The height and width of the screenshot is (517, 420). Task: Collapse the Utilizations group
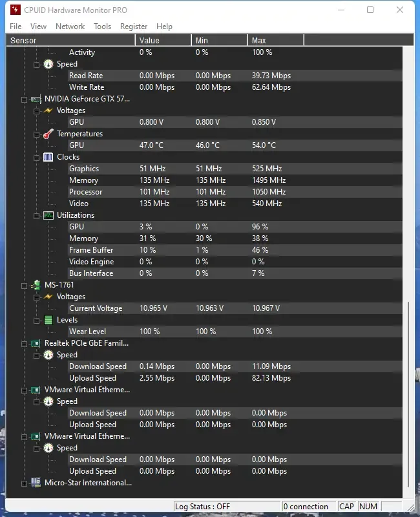pyautogui.click(x=37, y=216)
